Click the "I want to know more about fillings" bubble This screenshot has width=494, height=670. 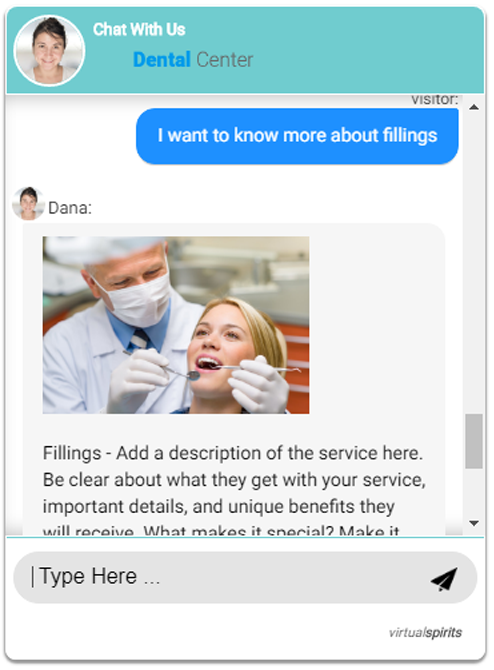tap(297, 136)
